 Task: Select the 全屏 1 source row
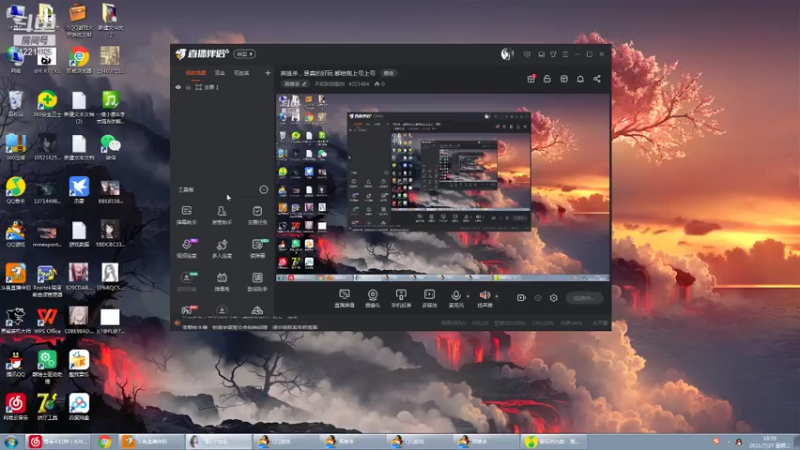point(222,87)
